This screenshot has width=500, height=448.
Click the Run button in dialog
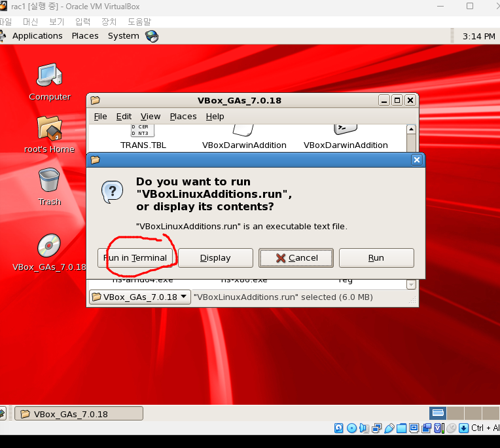tap(376, 258)
